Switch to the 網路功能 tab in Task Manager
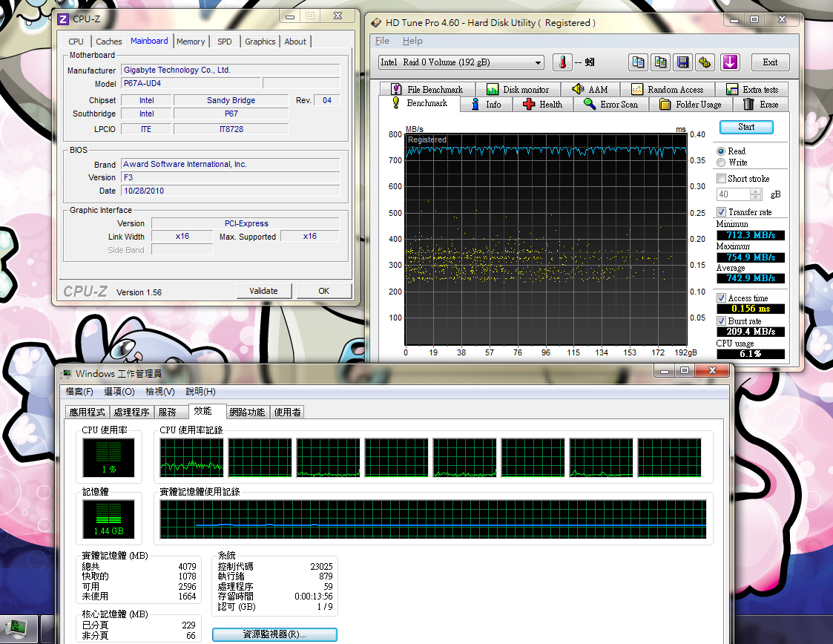Viewport: 833px width, 644px height. 247,413
